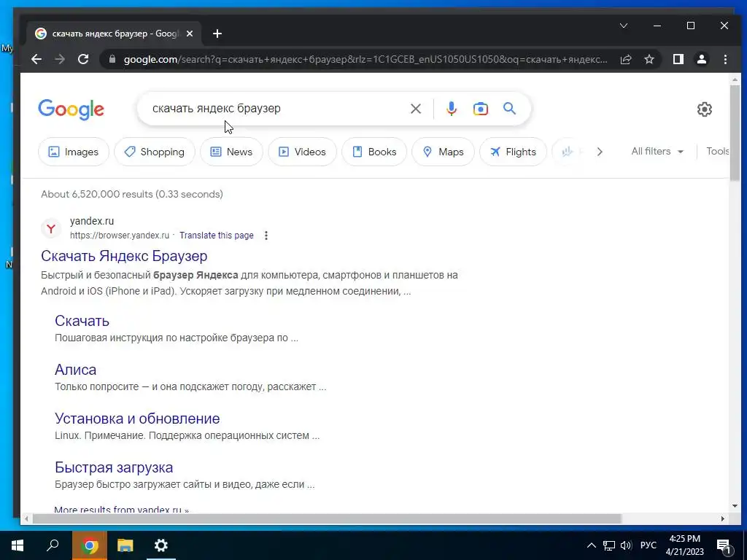Bookmark this page with the star icon
This screenshot has width=747, height=560.
(x=649, y=59)
